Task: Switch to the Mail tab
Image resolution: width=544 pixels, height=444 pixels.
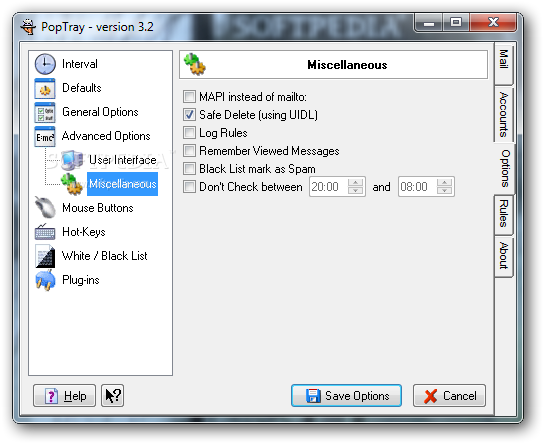Action: [x=503, y=63]
